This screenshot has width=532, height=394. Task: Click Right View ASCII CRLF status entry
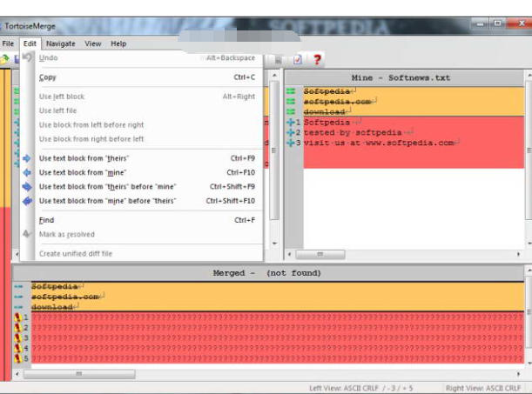pos(483,388)
